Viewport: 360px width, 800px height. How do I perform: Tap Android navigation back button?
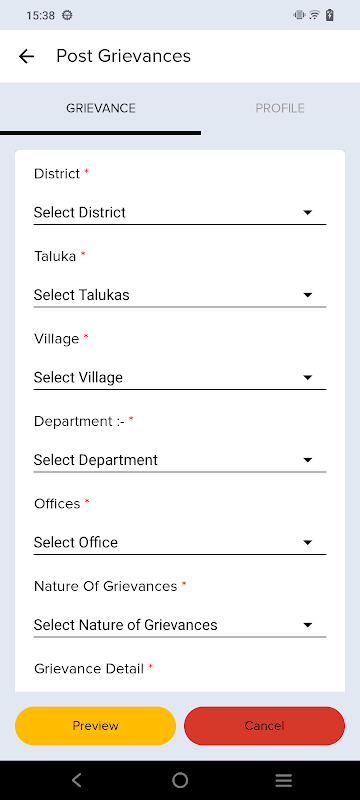point(76,780)
